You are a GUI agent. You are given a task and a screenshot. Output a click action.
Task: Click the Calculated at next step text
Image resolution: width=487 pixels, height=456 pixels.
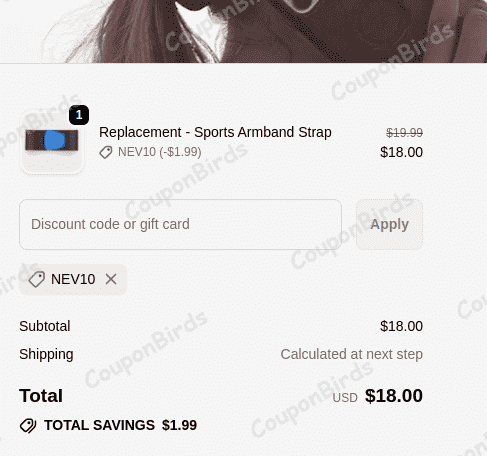[x=352, y=354]
